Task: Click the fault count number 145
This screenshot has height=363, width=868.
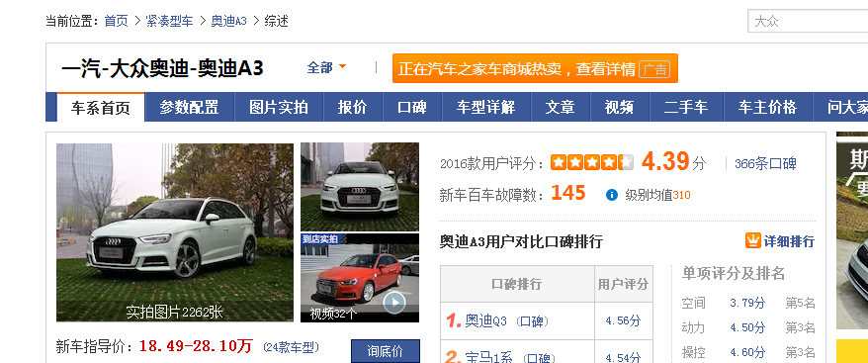Action: [568, 193]
